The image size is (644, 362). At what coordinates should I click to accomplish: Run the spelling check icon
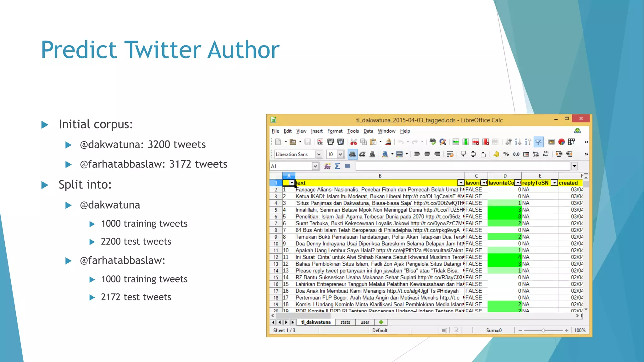click(x=433, y=142)
